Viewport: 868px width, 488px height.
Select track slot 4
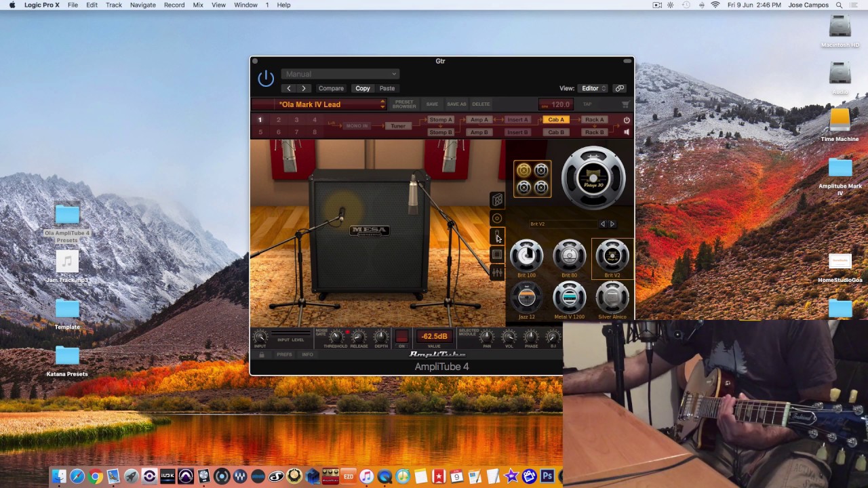pyautogui.click(x=314, y=120)
